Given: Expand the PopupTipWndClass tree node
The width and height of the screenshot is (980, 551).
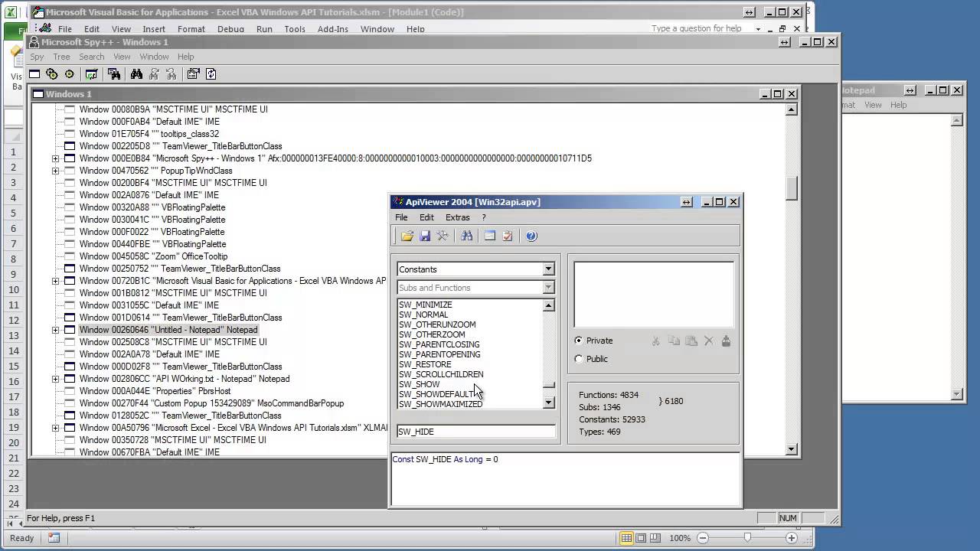Looking at the screenshot, I should pos(55,171).
